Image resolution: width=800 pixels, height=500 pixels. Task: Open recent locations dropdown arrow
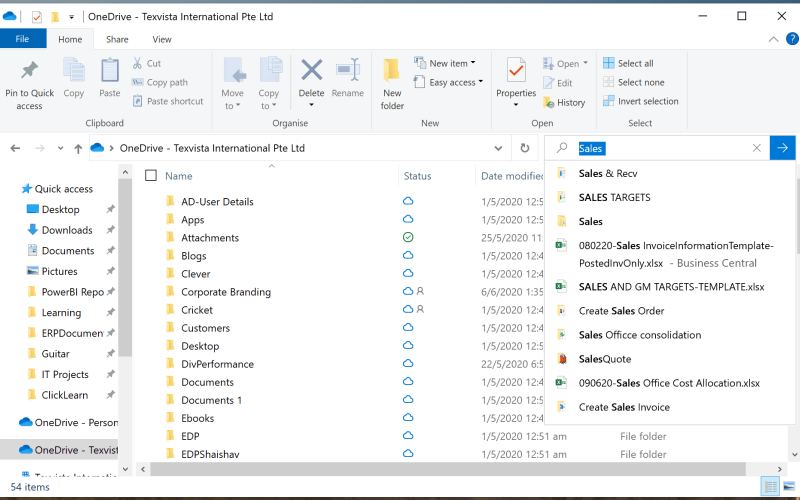(x=60, y=148)
